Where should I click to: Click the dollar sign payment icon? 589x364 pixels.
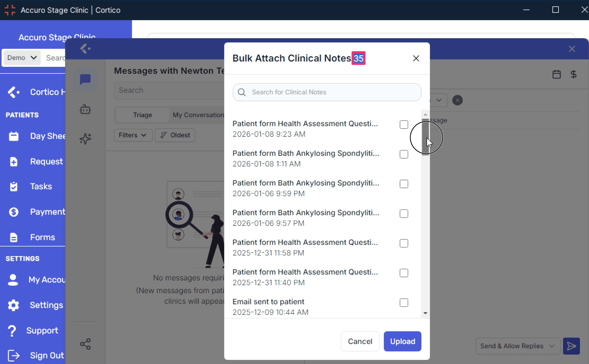pyautogui.click(x=573, y=74)
